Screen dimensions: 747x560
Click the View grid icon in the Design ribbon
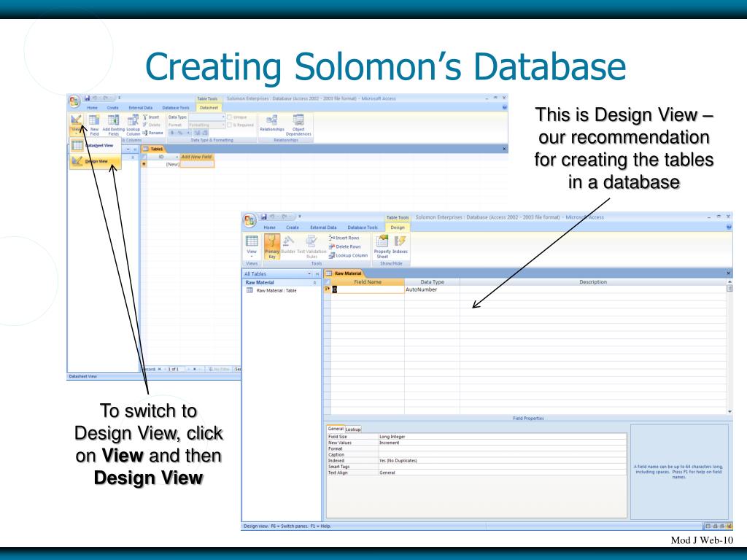pyautogui.click(x=252, y=241)
